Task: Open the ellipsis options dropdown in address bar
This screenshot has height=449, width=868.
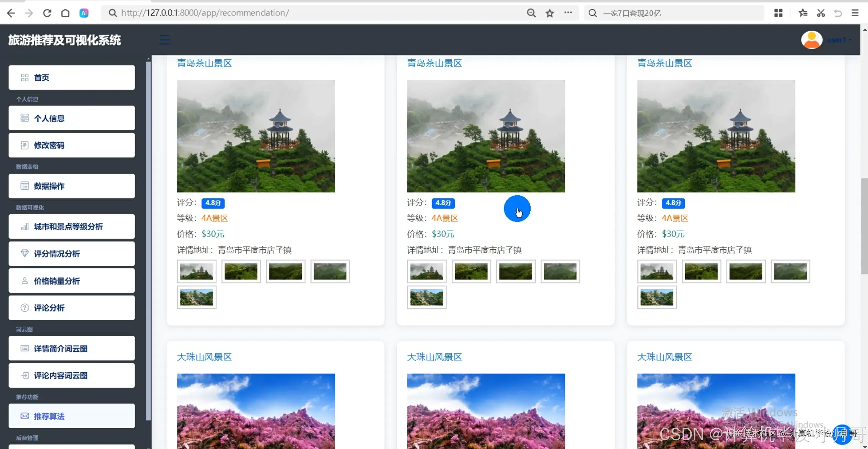Action: coord(568,13)
